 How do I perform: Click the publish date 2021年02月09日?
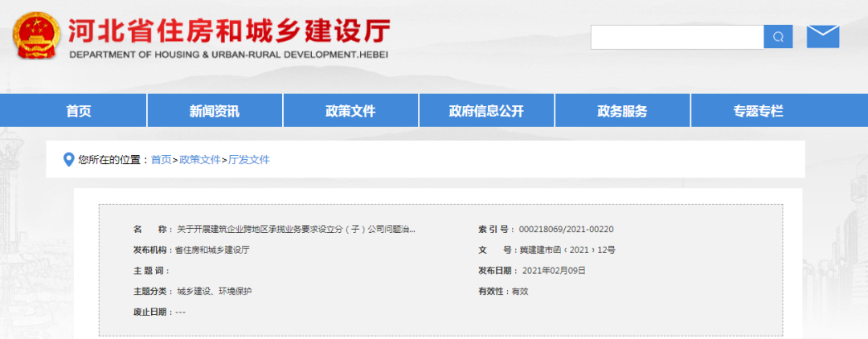[x=554, y=271]
